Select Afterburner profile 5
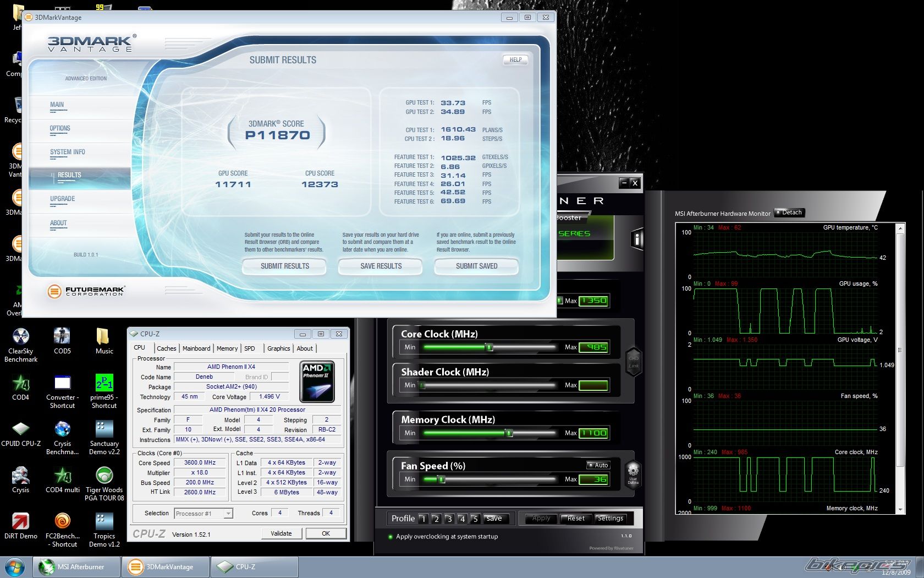This screenshot has width=924, height=578. pos(476,519)
